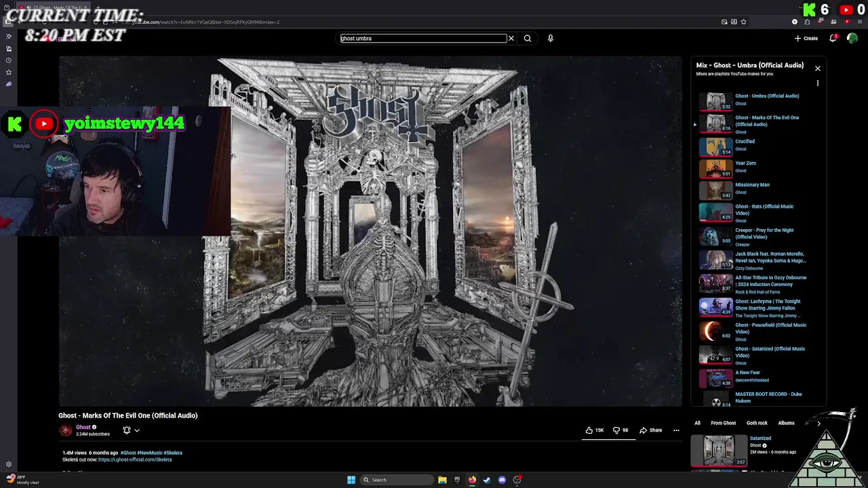Open the browser sidebar history clock icon
Viewport: 868px width, 488px height.
(x=9, y=60)
